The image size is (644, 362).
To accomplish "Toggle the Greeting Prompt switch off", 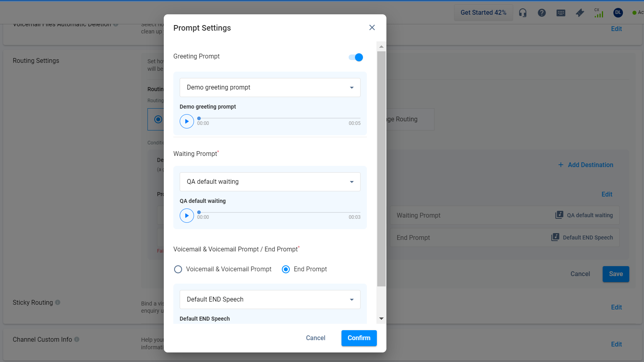I will pos(356,57).
